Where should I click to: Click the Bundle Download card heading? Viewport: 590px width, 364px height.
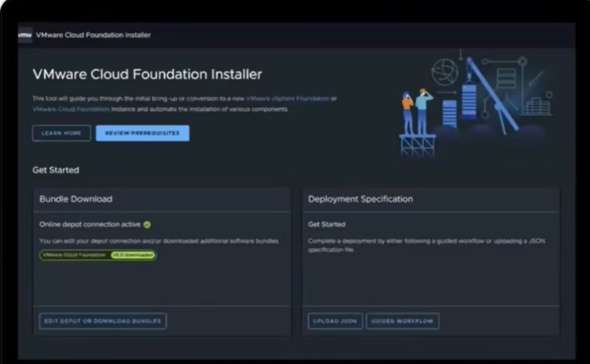[x=76, y=199]
